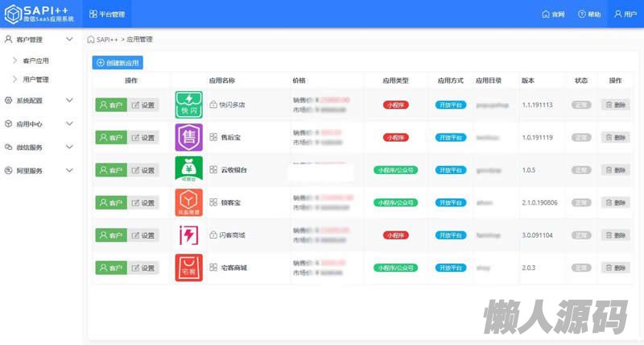Click 客户 button for 宅客商城
Screen dimensions: 644x345
(111, 268)
